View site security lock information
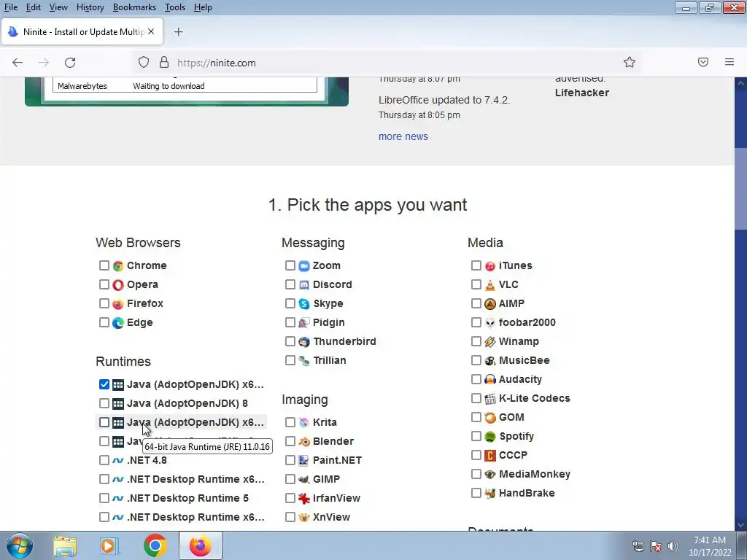747x560 pixels. coord(164,63)
